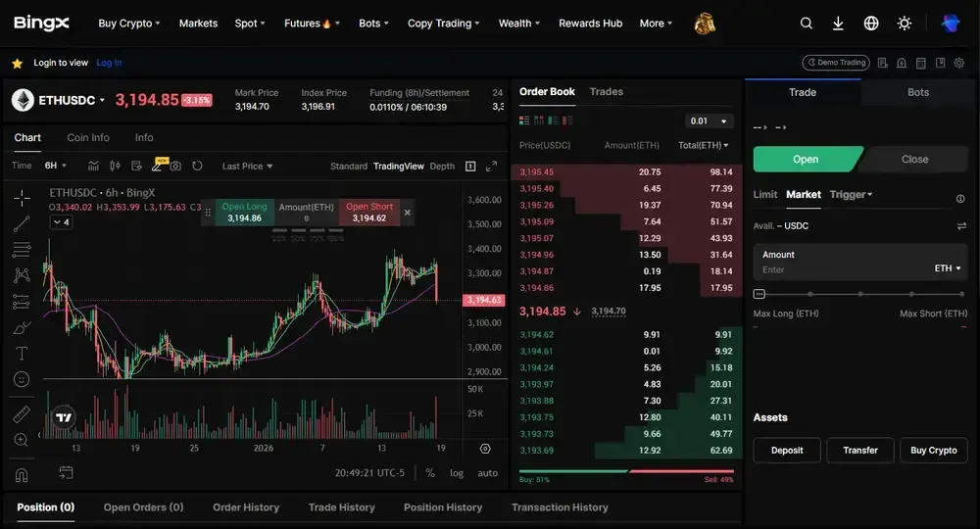The width and height of the screenshot is (980, 529).
Task: Toggle percent scale on chart
Action: [x=430, y=473]
